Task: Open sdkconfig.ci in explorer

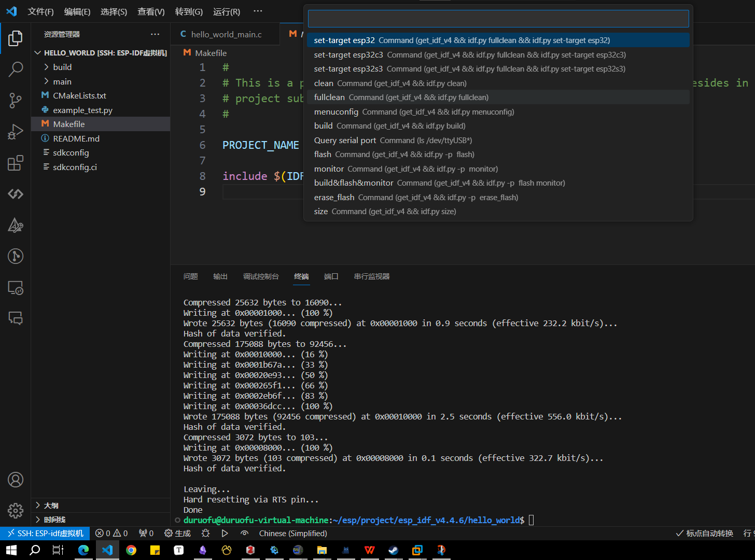Action: 101,167
